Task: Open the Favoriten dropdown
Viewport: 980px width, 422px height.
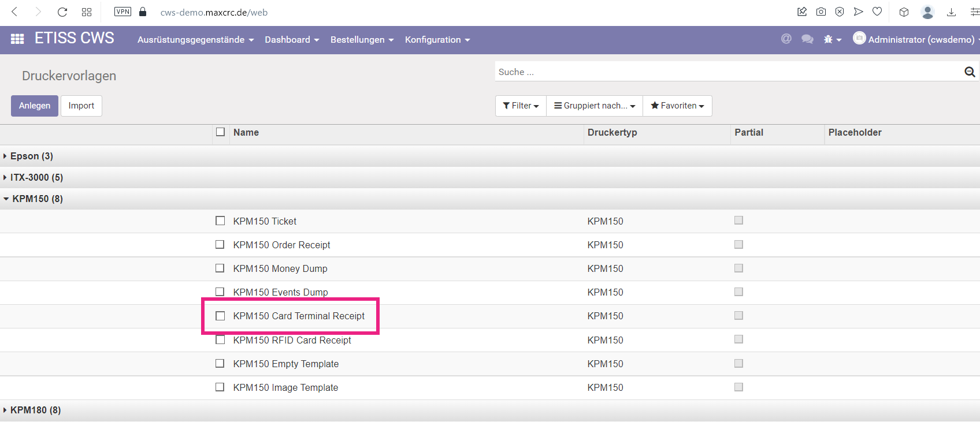Action: click(677, 106)
